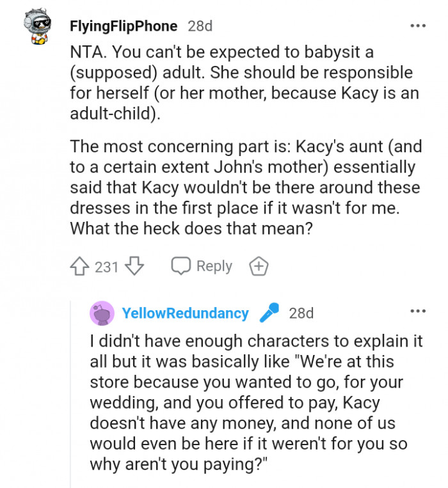The image size is (448, 488).
Task: Click the question "What the heck does that mean?"
Action: (x=191, y=228)
